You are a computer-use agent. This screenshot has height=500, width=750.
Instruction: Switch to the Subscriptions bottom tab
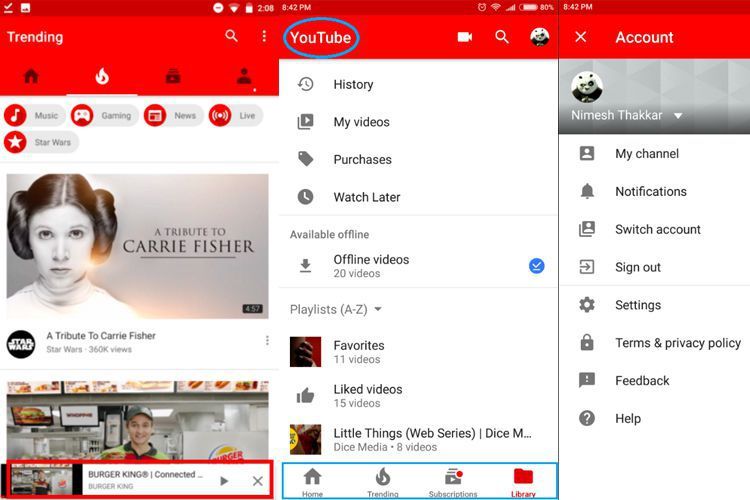tap(453, 481)
